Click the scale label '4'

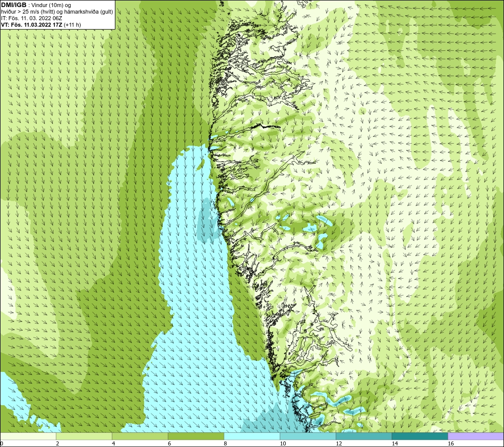click(x=113, y=443)
